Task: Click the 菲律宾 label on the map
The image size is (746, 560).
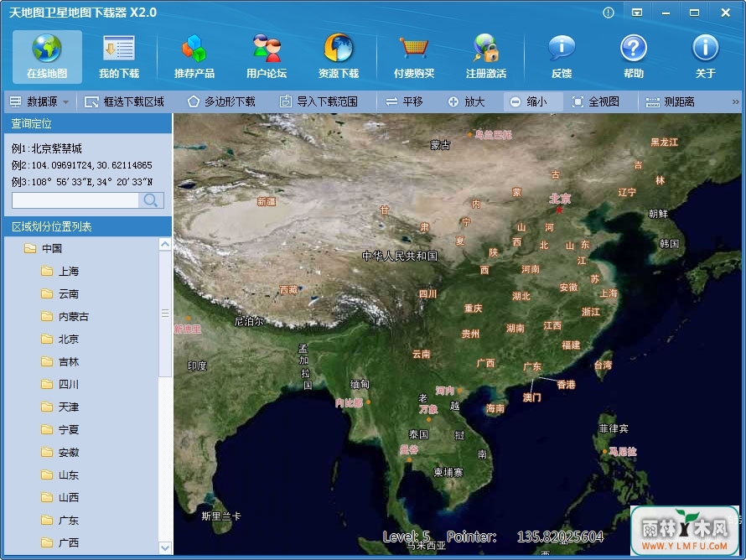Action: point(614,428)
